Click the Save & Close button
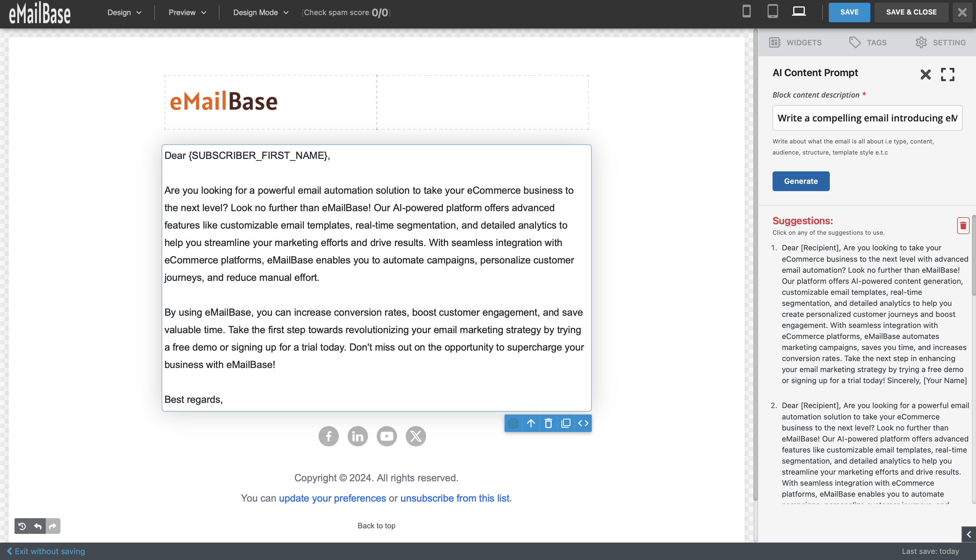The height and width of the screenshot is (560, 976). [x=911, y=12]
